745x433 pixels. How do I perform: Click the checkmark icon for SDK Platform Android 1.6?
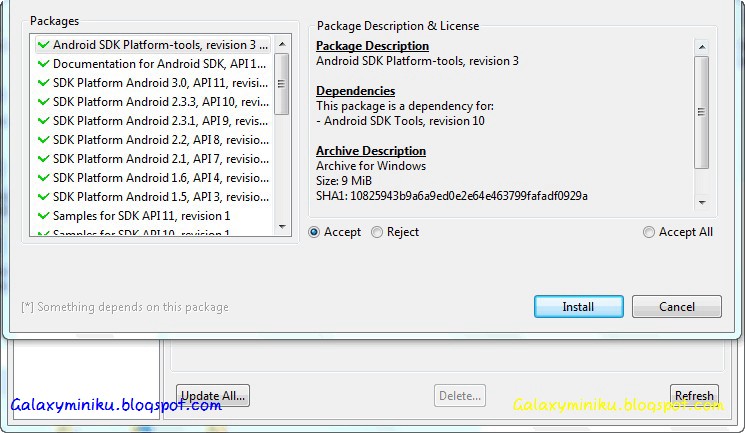(x=43, y=178)
